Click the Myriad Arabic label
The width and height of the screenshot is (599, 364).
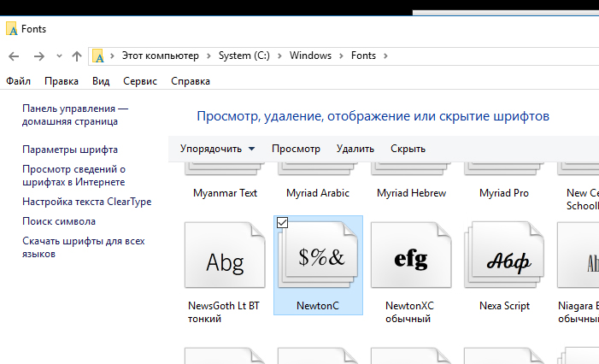click(318, 193)
